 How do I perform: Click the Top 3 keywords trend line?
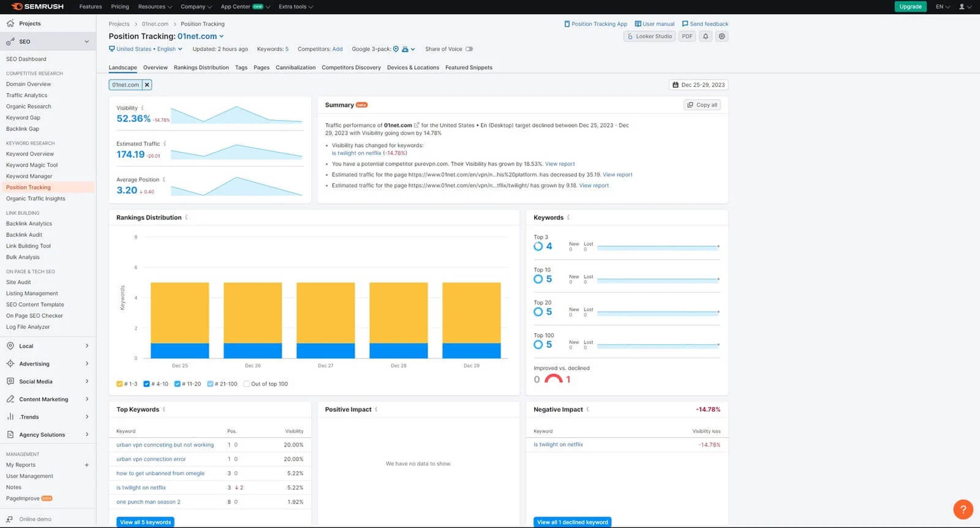(x=658, y=247)
